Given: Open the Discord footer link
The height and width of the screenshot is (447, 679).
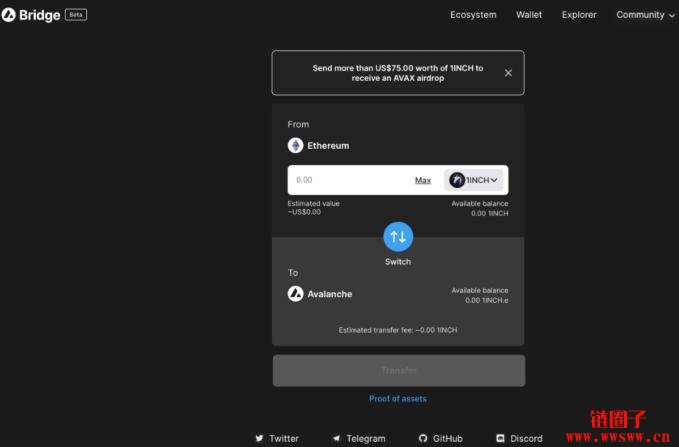Looking at the screenshot, I should (519, 438).
